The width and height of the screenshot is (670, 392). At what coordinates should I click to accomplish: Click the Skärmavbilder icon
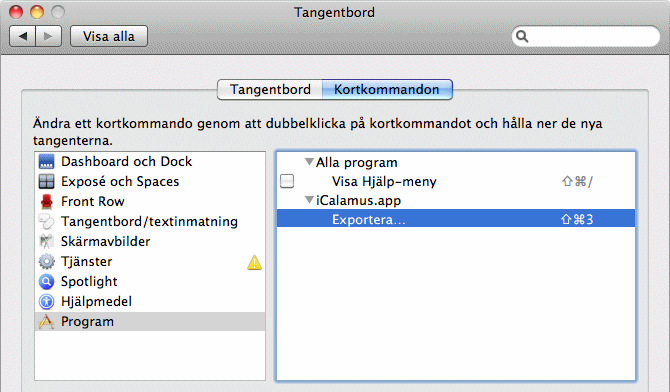click(x=47, y=242)
